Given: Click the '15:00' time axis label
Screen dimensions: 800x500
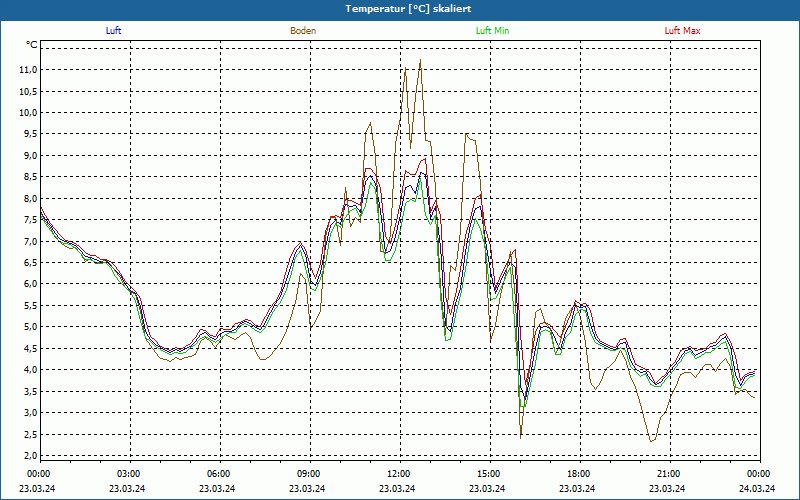Looking at the screenshot, I should pos(490,474).
